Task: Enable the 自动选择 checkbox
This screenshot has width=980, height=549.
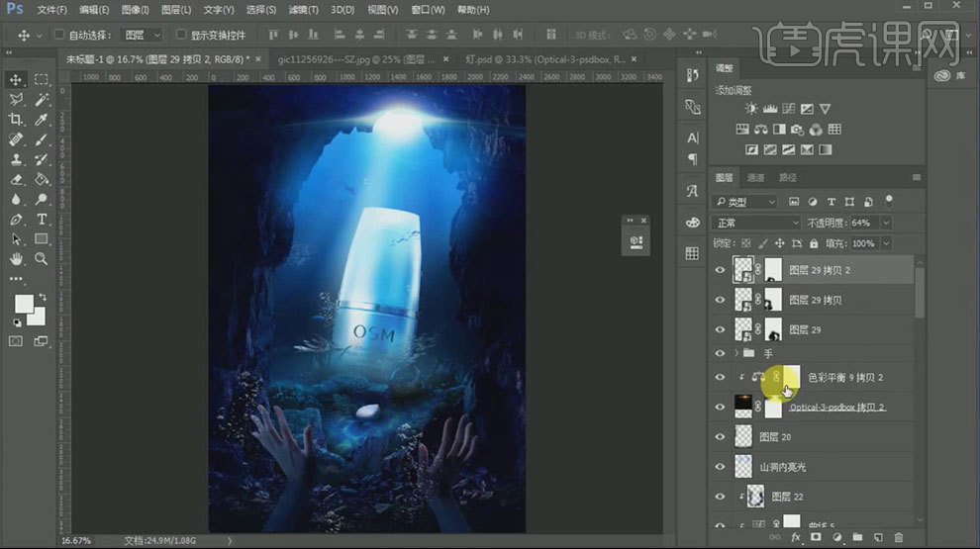Action: pos(59,35)
